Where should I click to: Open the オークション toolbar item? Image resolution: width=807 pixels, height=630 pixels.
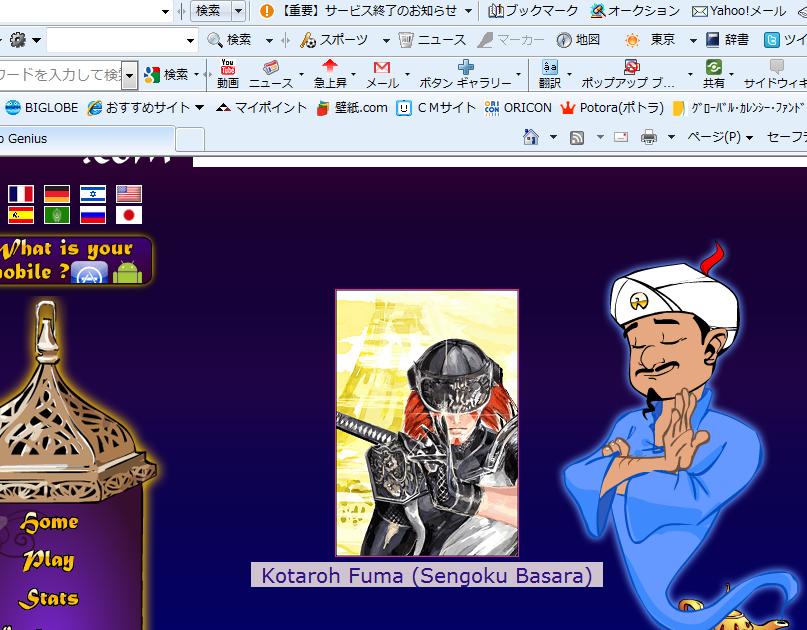[x=635, y=11]
